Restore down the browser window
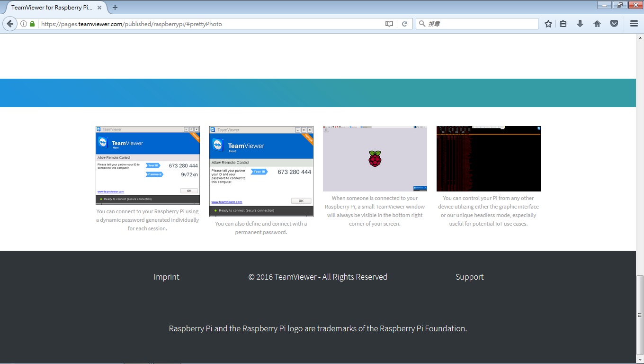 619,5
